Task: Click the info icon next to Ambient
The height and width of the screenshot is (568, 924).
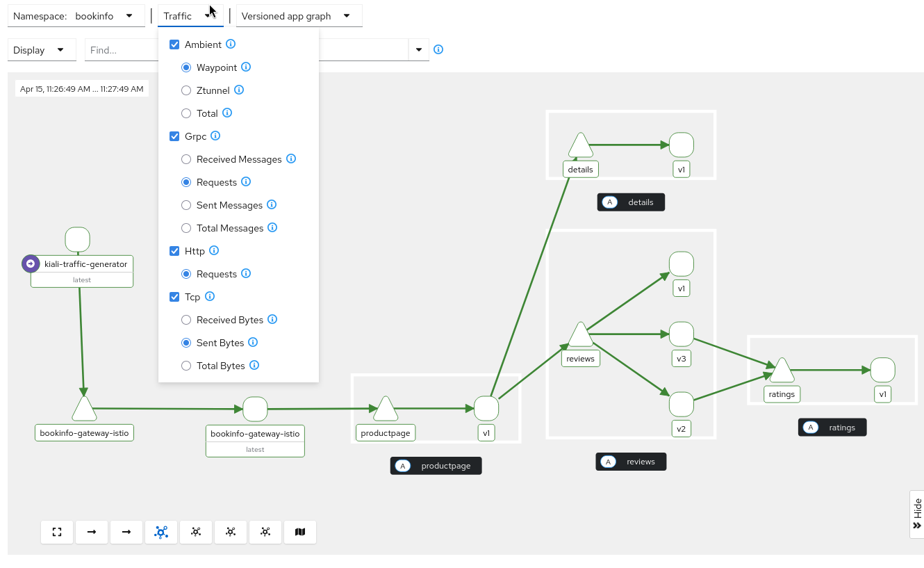Action: pos(231,44)
